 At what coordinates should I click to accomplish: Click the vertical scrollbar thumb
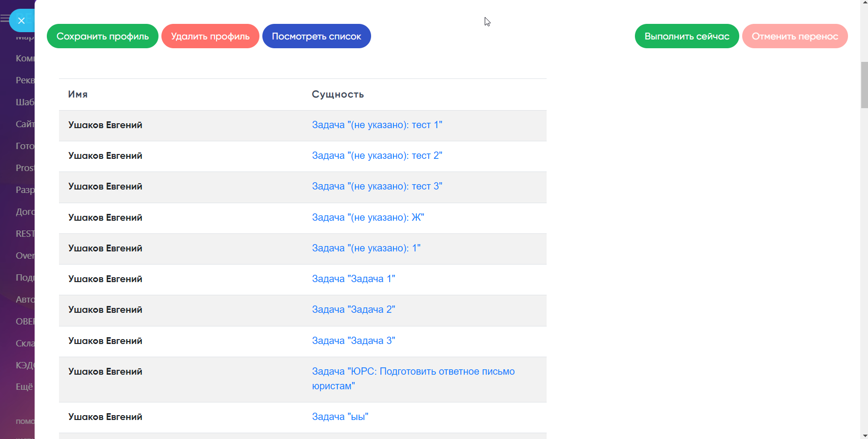coord(864,85)
